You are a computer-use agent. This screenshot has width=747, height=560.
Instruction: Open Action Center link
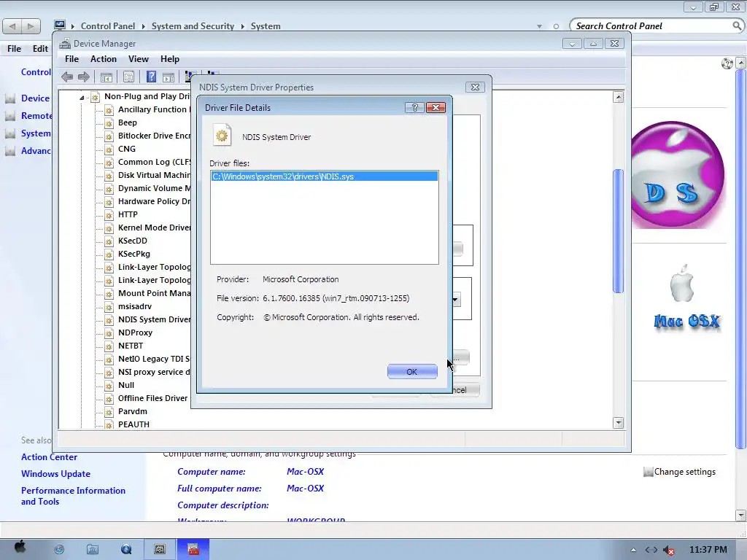[x=49, y=457]
